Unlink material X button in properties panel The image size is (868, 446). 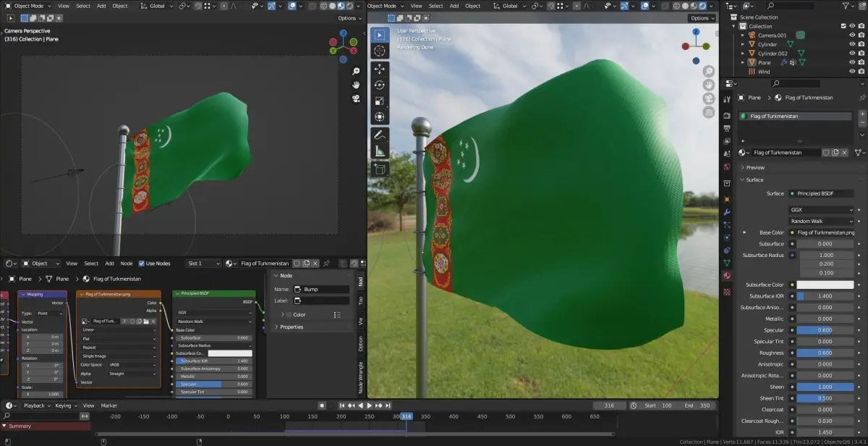(x=844, y=153)
